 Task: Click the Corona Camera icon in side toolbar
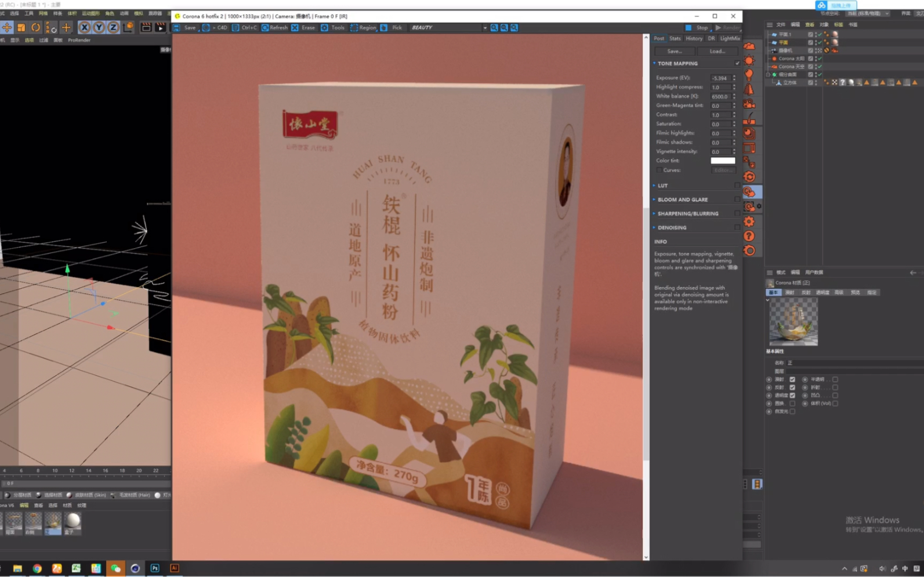(x=749, y=104)
